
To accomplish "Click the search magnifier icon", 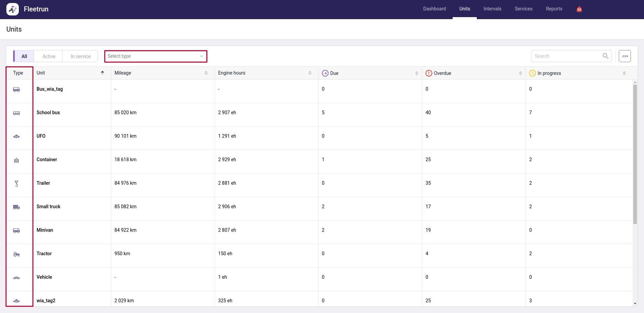I will click(x=606, y=56).
